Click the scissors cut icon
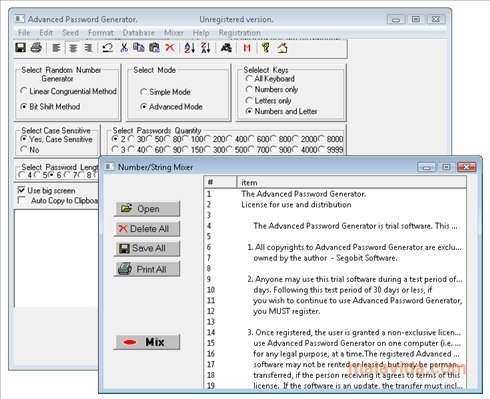The image size is (490, 399). click(x=124, y=48)
